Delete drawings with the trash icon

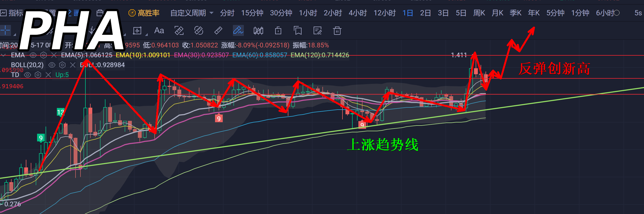337,31
